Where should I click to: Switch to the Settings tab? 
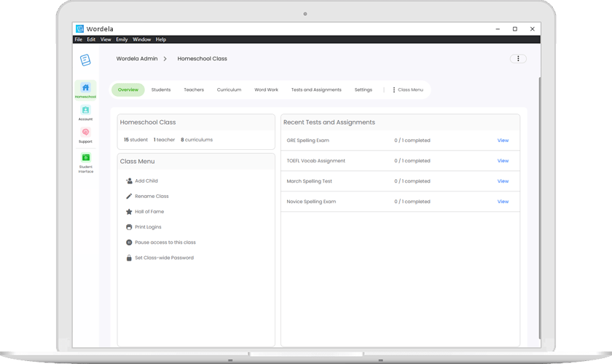point(363,90)
